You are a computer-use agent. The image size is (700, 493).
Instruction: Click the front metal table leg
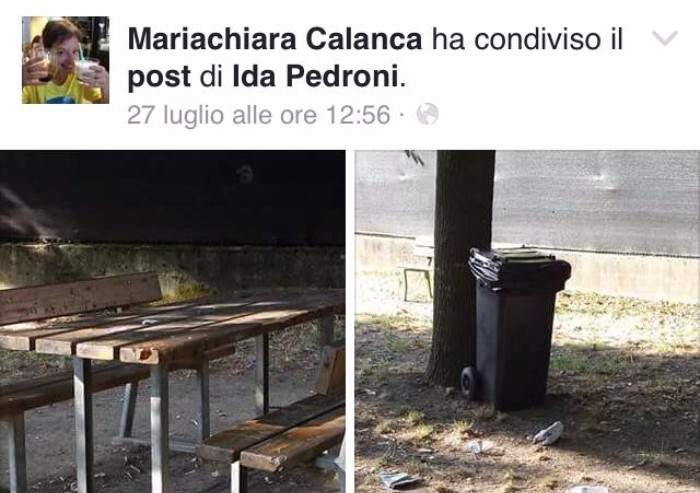point(159,426)
